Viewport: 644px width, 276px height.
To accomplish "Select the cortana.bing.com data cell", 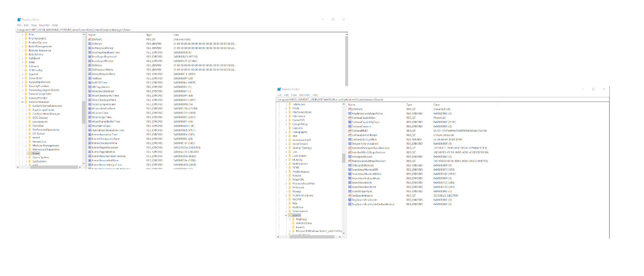I will click(443, 135).
